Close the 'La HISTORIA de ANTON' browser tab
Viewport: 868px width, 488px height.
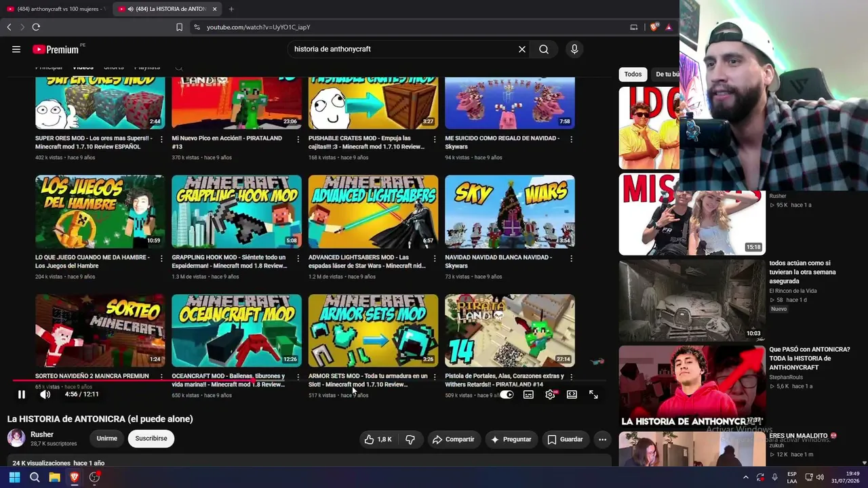tap(215, 9)
